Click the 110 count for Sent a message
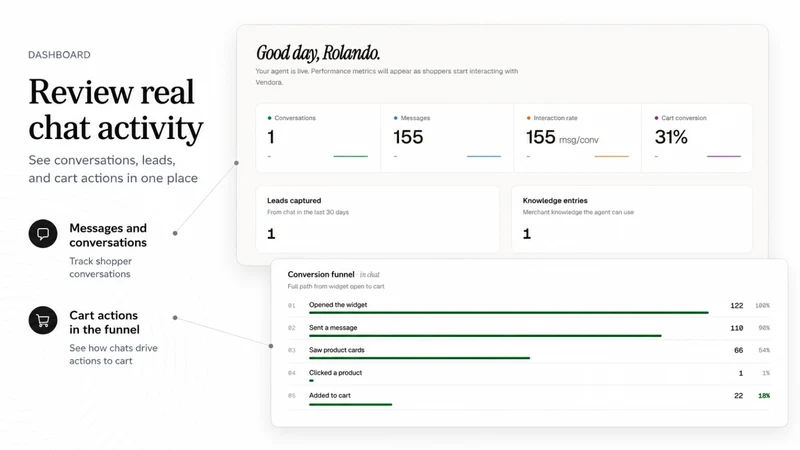The image size is (800, 450). [737, 328]
